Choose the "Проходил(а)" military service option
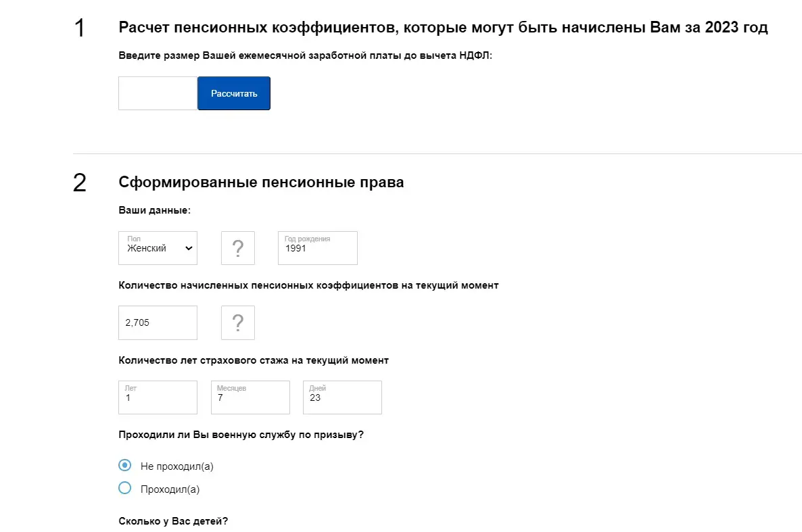The width and height of the screenshot is (802, 532). click(x=124, y=488)
